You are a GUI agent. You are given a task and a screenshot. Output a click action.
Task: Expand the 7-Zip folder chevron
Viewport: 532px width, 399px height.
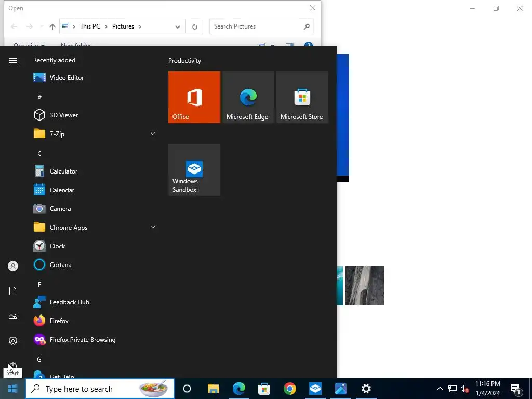[x=153, y=134]
